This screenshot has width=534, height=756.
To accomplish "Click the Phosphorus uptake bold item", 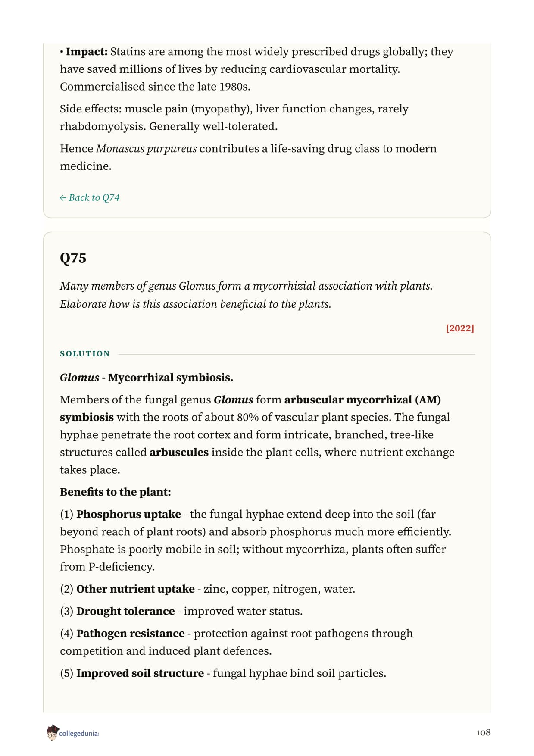I will (128, 514).
